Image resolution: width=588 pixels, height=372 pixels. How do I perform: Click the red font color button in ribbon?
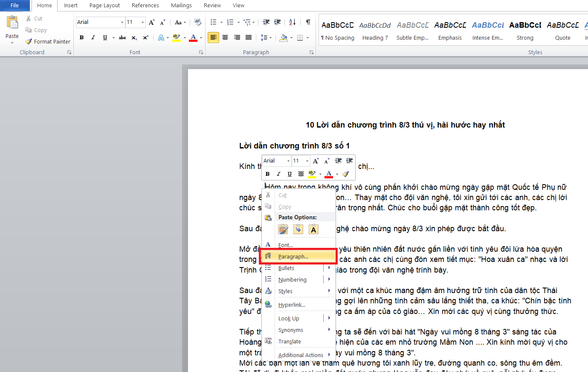pyautogui.click(x=193, y=38)
